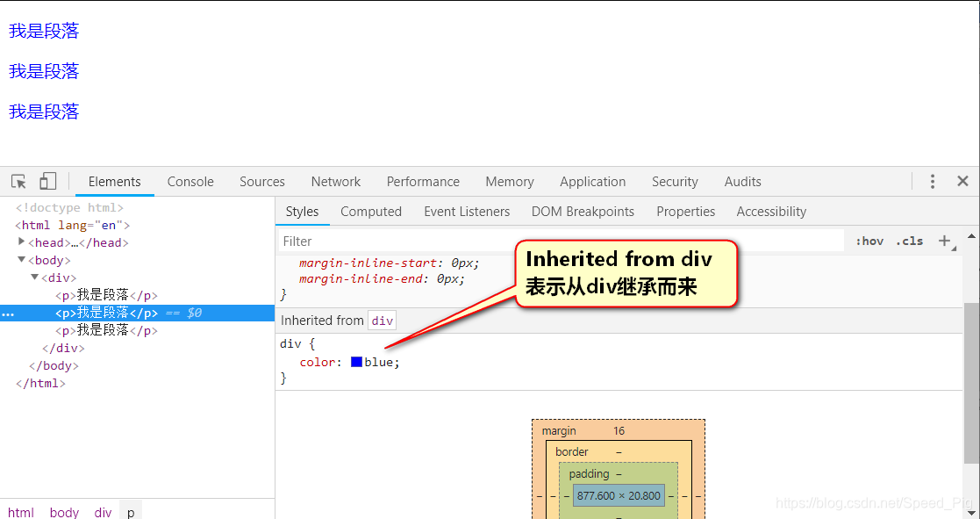Open DevTools three-dot customize menu

tap(932, 181)
